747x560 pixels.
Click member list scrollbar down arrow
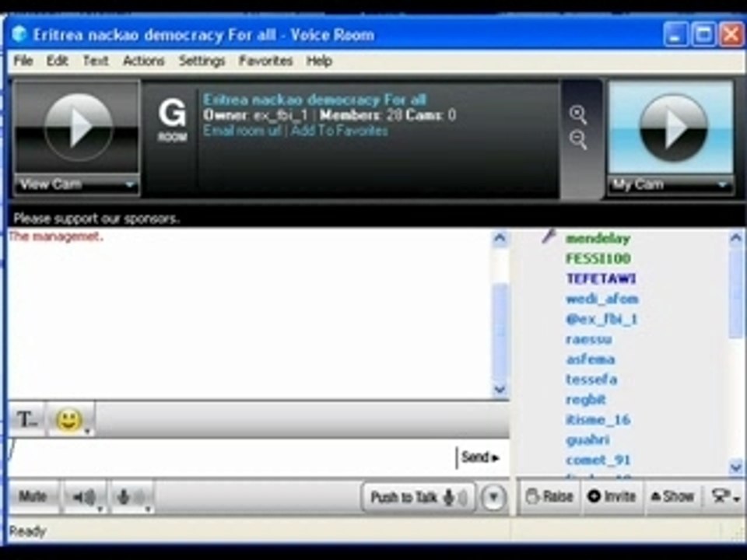coord(736,466)
